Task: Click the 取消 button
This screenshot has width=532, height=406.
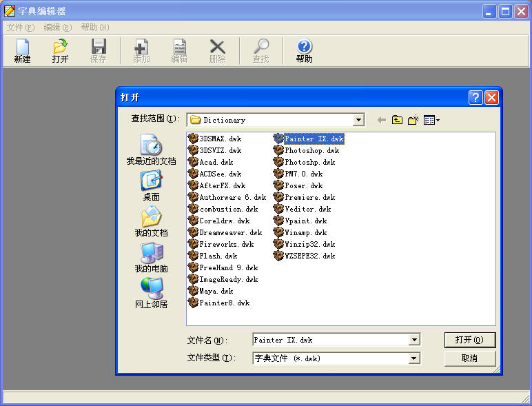Action: [469, 358]
